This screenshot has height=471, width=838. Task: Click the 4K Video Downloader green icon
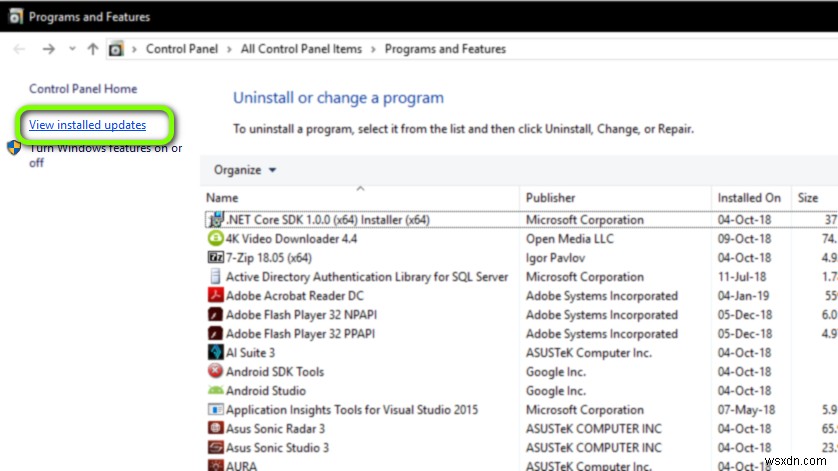(215, 238)
